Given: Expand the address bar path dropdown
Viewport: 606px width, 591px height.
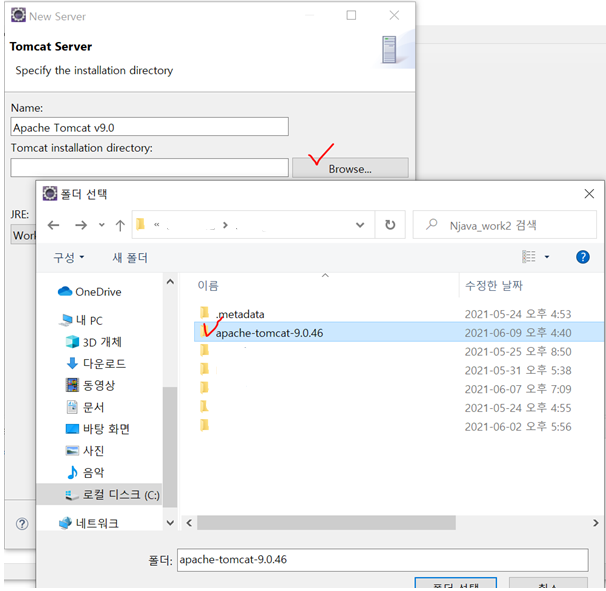Looking at the screenshot, I should tap(360, 225).
